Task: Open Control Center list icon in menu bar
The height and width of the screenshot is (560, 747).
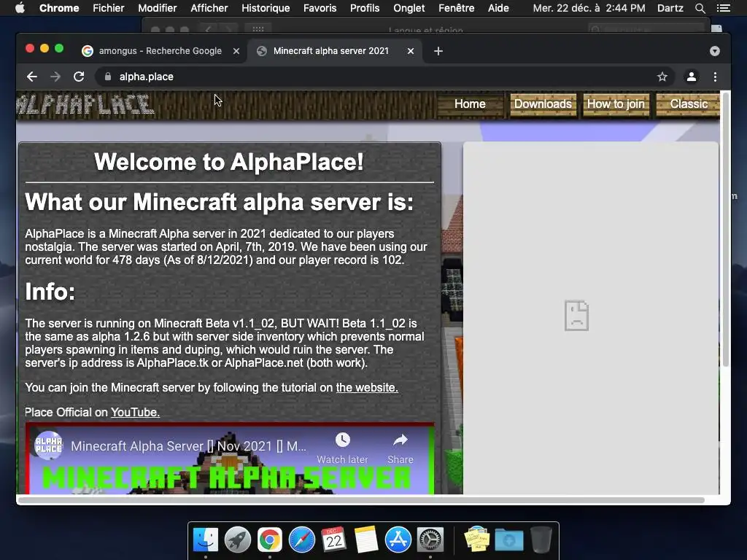Action: pos(723,8)
